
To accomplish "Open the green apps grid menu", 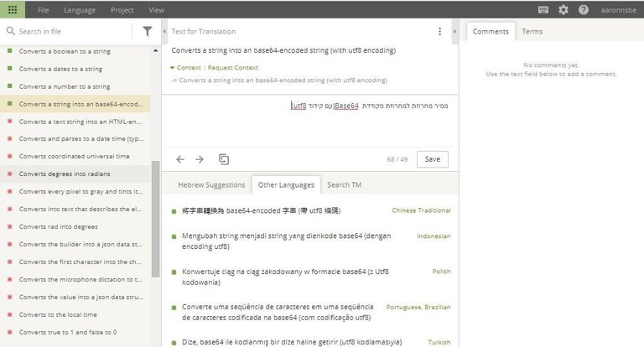I will (13, 10).
